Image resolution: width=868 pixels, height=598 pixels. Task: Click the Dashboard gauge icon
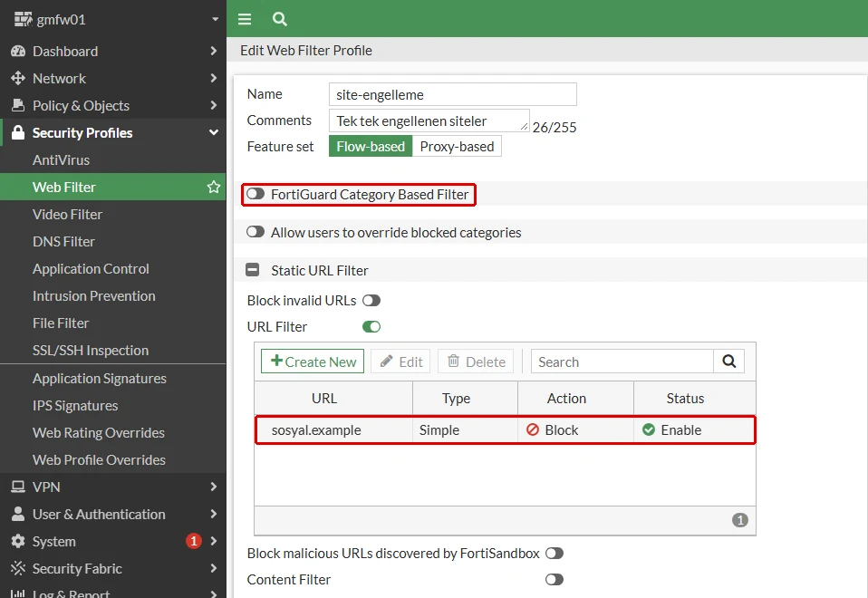18,51
